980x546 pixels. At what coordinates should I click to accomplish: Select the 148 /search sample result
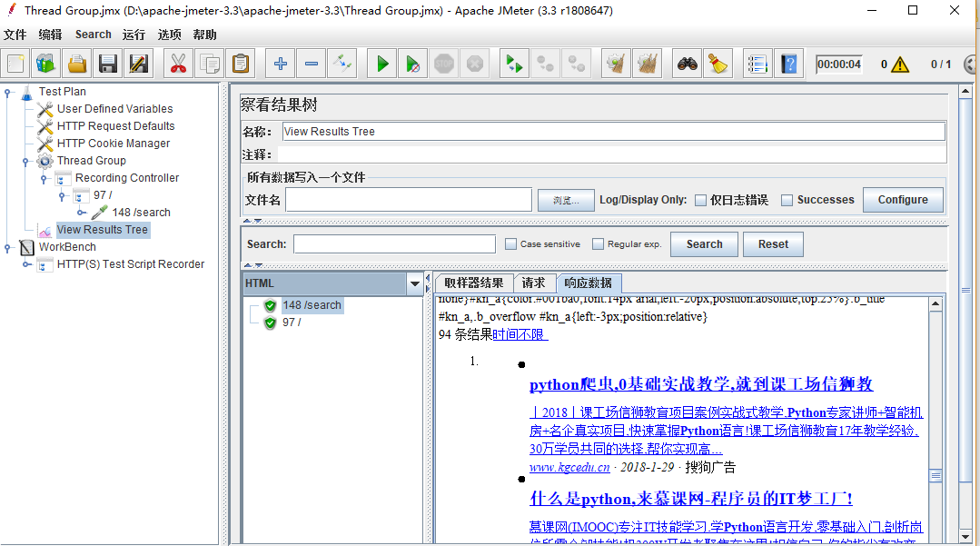point(312,305)
